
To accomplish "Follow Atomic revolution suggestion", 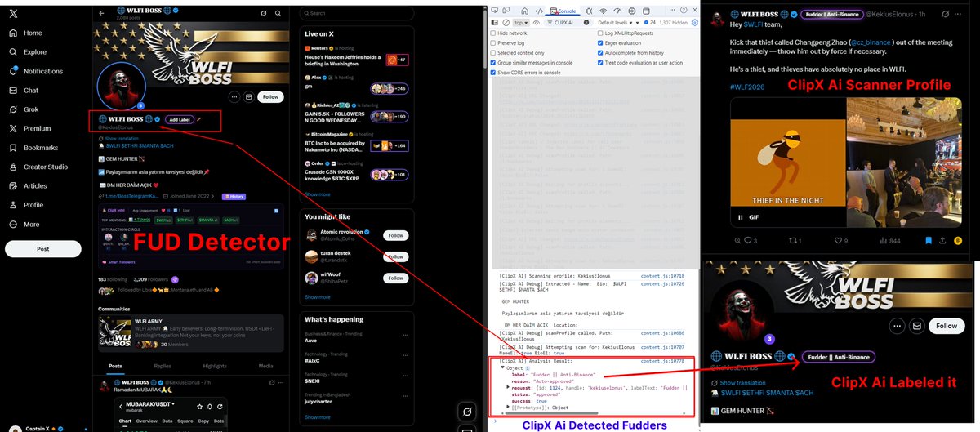I will (x=396, y=235).
